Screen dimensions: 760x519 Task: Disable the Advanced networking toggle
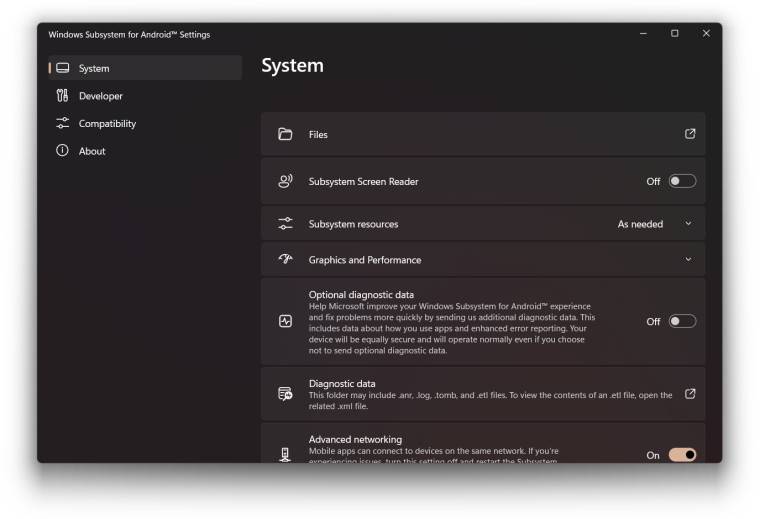coord(682,455)
